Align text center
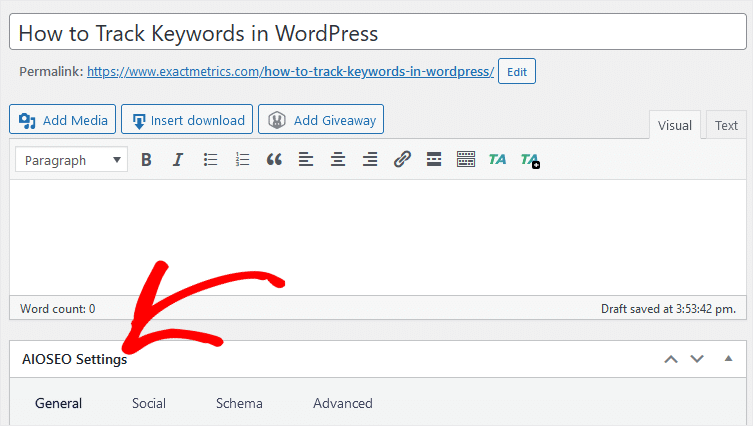Screen dimensions: 753x426 coord(338,159)
